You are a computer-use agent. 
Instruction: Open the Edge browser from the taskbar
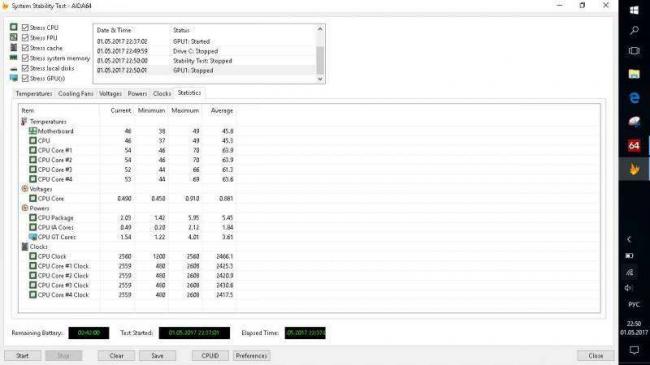click(634, 98)
